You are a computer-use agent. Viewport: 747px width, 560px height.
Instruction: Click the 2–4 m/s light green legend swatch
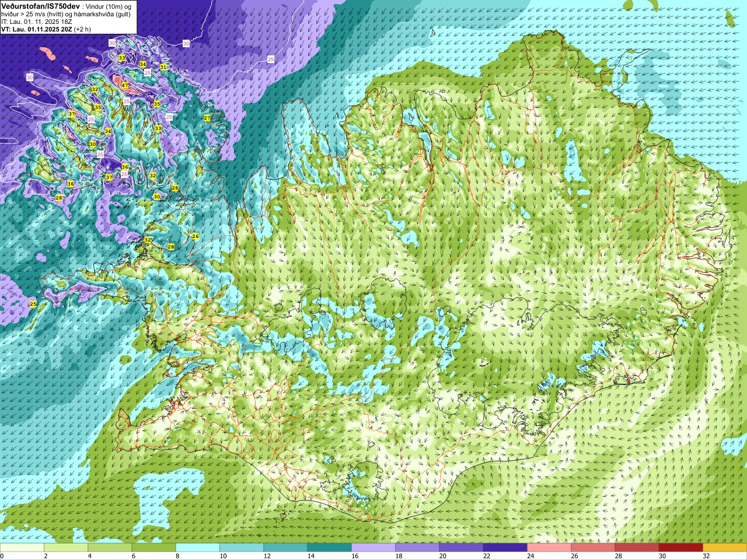click(x=66, y=548)
